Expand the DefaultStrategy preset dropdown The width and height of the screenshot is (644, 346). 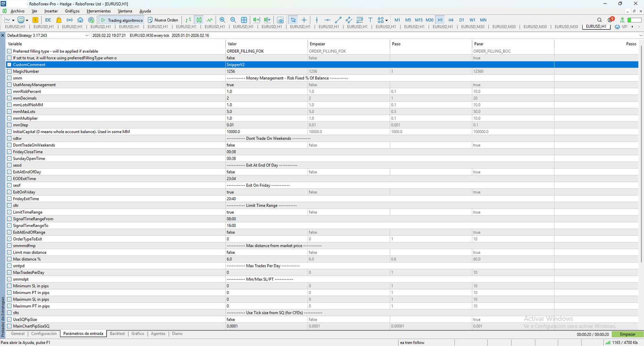point(86,35)
